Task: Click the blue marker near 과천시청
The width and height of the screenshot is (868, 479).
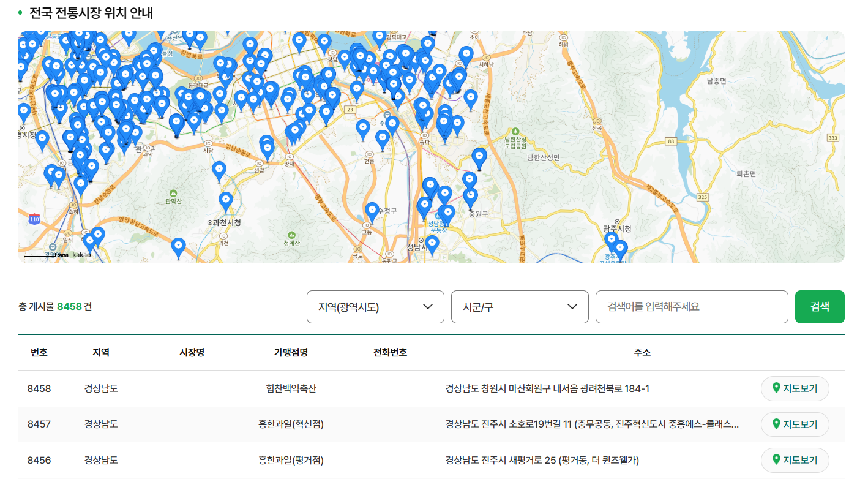Action: (226, 199)
